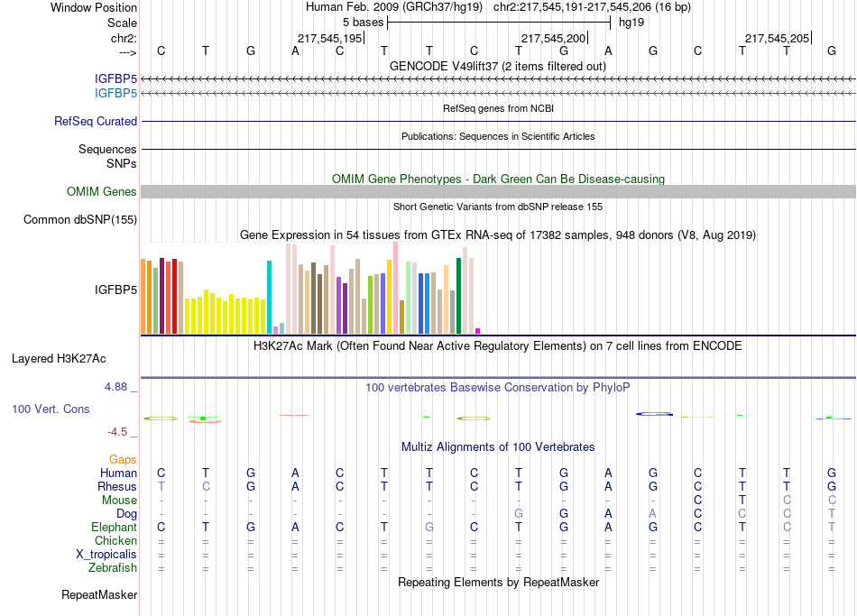Click the Scale label
This screenshot has width=857, height=616.
(122, 23)
